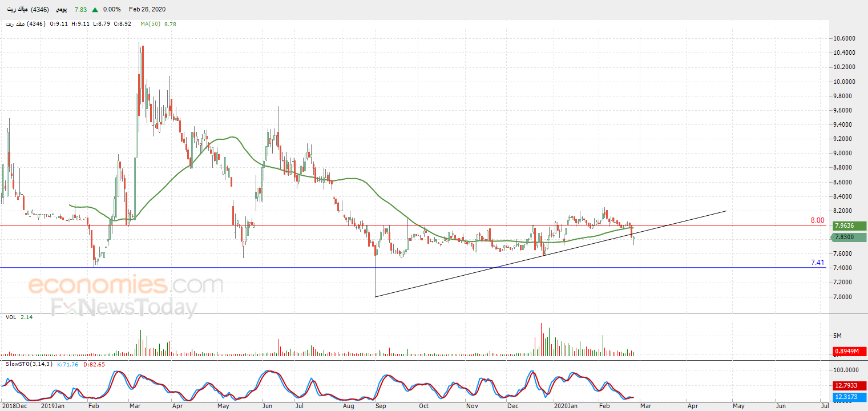This screenshot has width=868, height=411.
Task: Click the '0.00%' change value
Action: point(112,10)
